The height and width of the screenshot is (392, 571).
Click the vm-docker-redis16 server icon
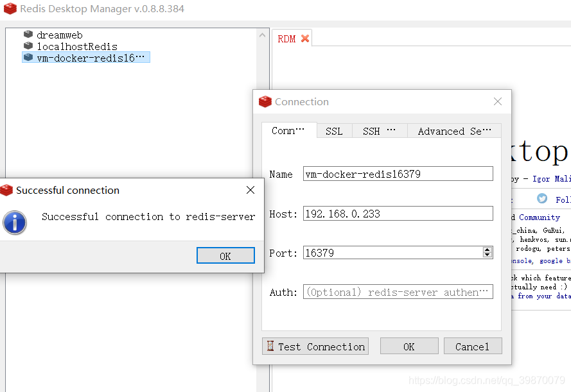(x=28, y=57)
